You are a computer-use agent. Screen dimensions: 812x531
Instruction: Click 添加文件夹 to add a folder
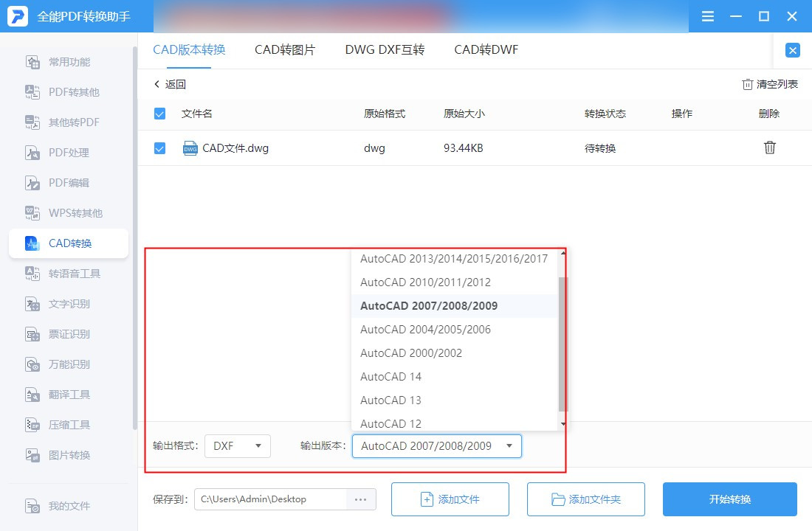click(x=585, y=499)
